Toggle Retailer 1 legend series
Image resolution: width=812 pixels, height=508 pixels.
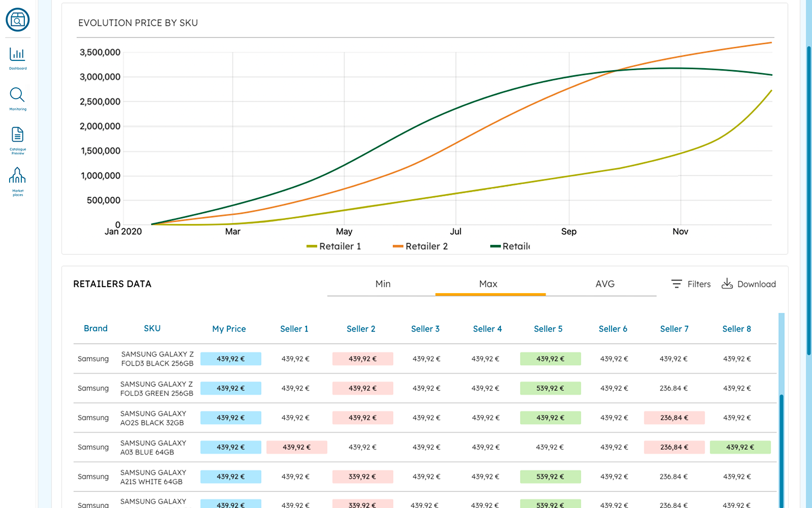coord(334,246)
